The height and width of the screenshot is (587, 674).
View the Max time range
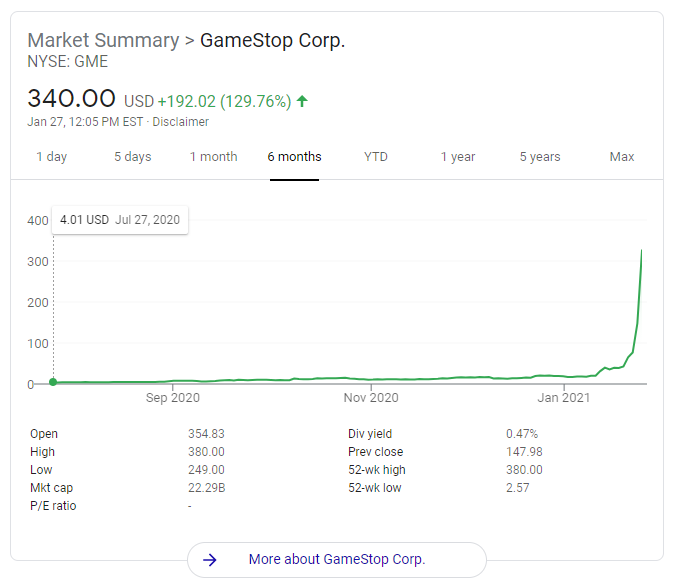(x=622, y=157)
